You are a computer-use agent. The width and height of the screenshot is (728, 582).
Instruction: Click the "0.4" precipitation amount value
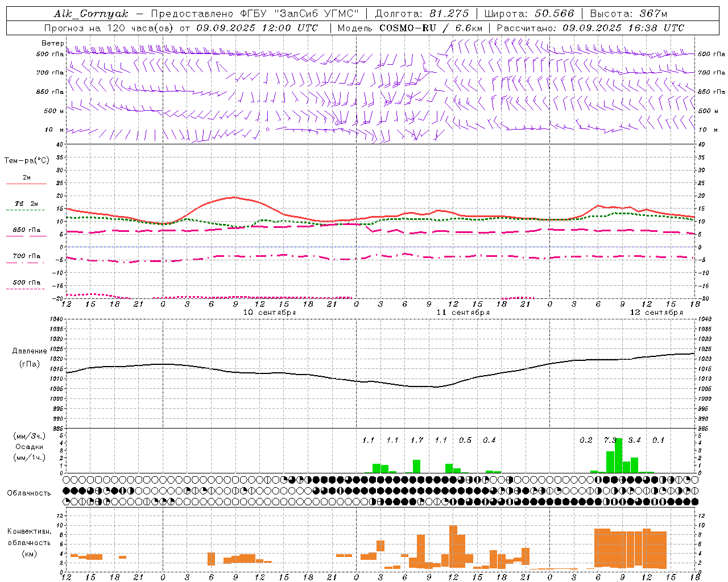489,440
